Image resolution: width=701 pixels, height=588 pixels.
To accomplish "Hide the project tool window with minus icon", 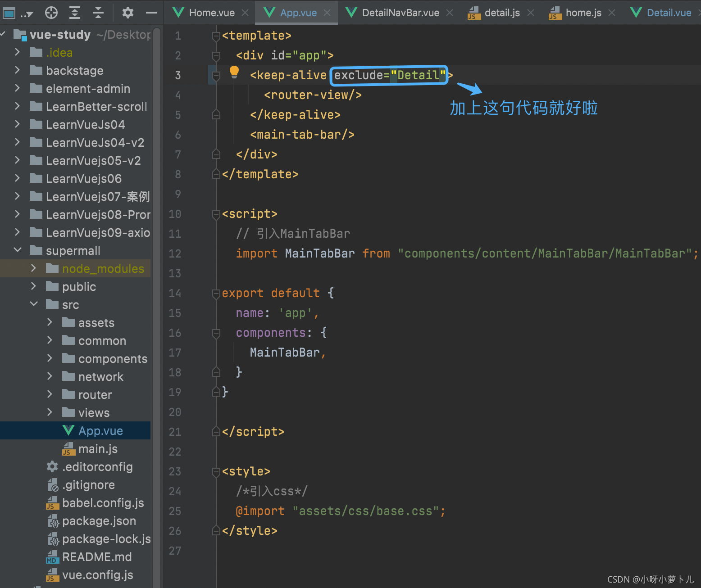I will pyautogui.click(x=151, y=13).
